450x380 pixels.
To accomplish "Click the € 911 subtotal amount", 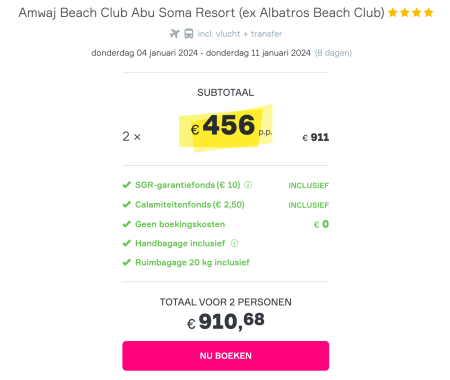I will [316, 137].
